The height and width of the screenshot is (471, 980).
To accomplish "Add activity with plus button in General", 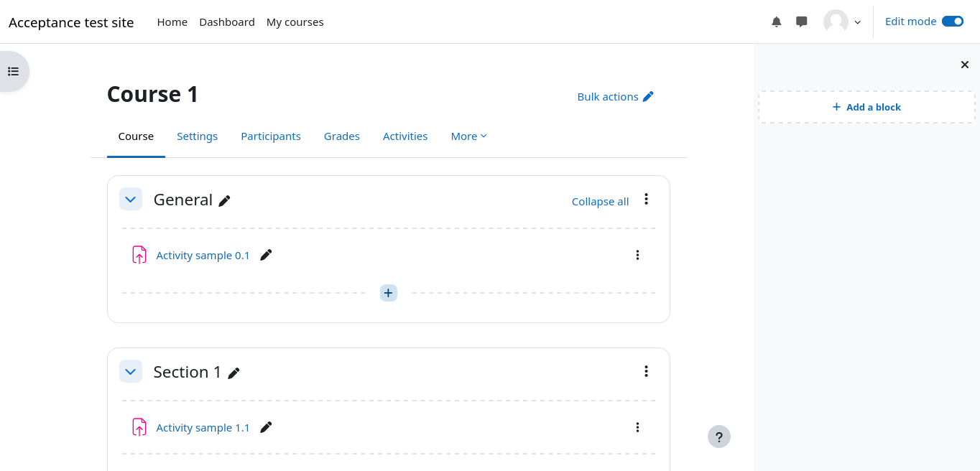I will tap(388, 293).
